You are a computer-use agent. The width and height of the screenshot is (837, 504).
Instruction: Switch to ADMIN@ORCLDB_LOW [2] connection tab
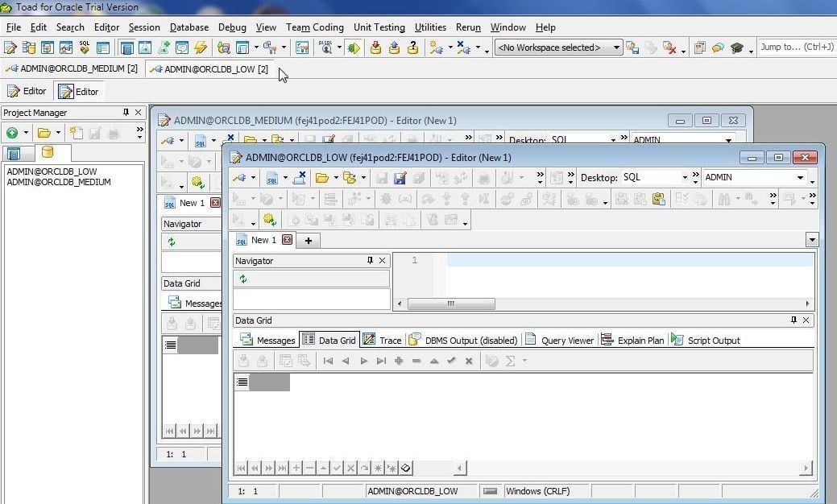209,69
